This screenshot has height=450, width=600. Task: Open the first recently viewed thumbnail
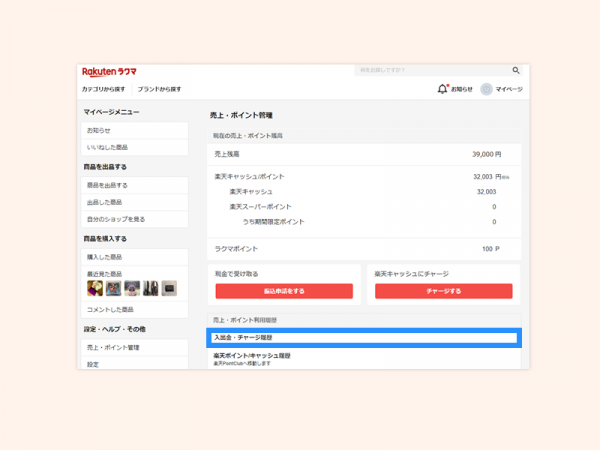(x=95, y=288)
